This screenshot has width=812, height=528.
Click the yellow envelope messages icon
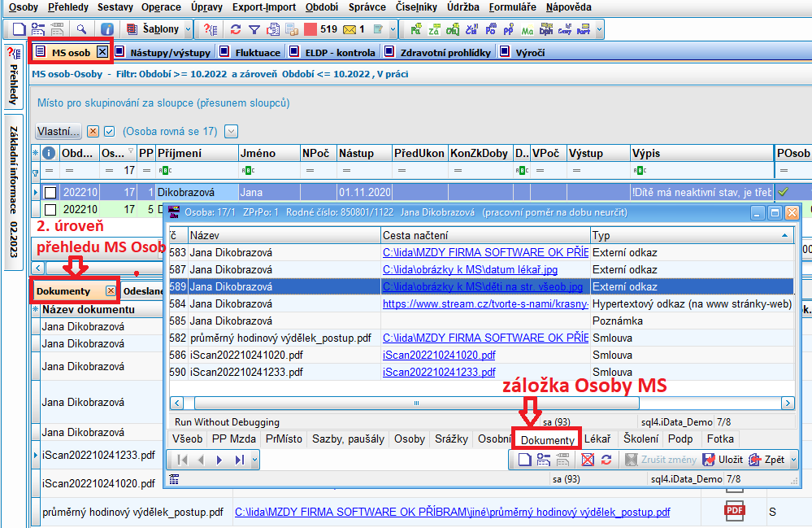(350, 29)
